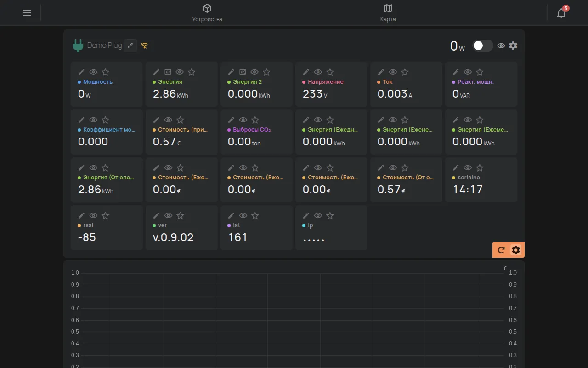
Task: Toggle visibility of Энергия 2 card
Action: 254,72
